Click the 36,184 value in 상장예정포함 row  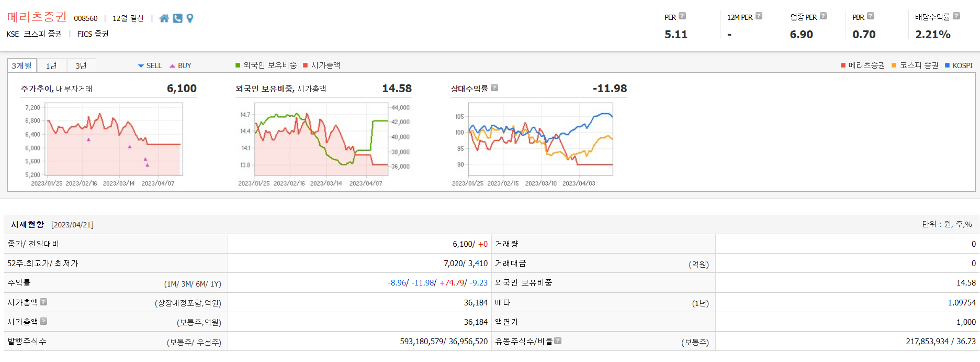tap(476, 303)
